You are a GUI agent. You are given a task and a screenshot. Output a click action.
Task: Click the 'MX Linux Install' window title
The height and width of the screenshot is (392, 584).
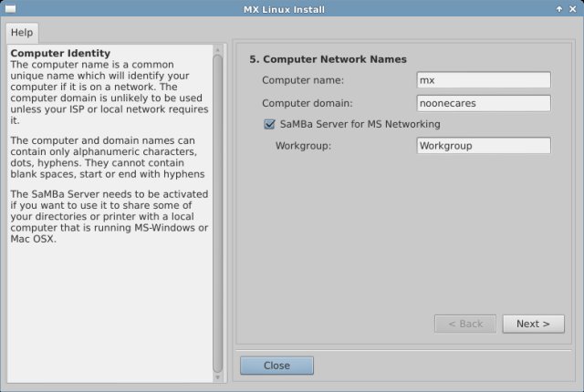284,9
